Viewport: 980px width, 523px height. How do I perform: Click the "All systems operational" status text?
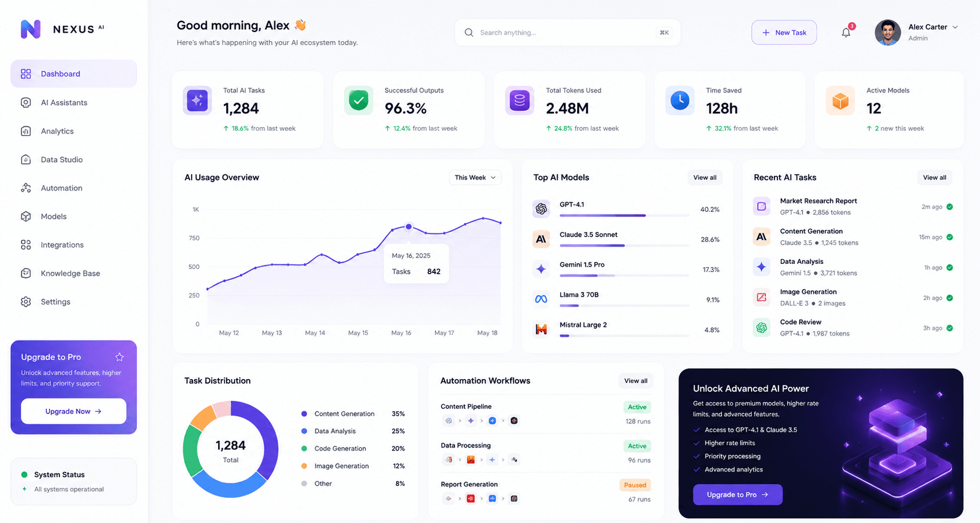69,489
